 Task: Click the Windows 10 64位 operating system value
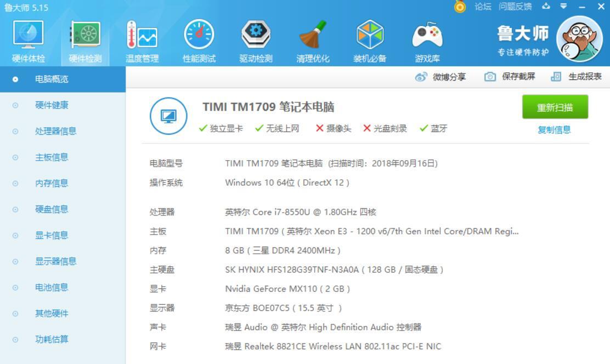[287, 183]
